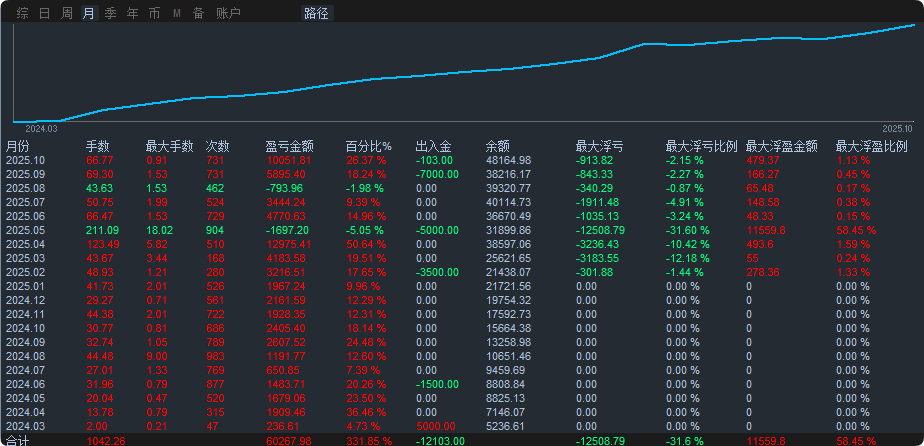Select the 2024.07 month row
This screenshot has height=446, width=924.
click(x=462, y=370)
